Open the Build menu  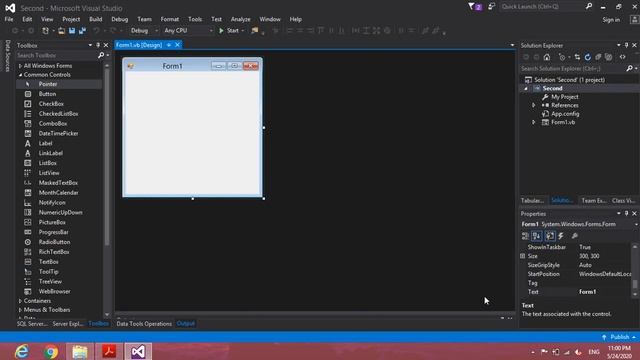click(x=96, y=19)
